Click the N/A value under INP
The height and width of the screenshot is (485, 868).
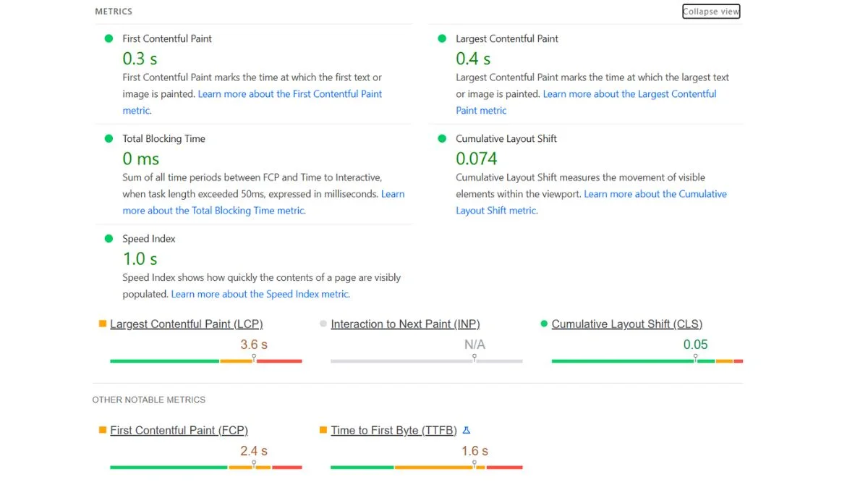(x=475, y=345)
